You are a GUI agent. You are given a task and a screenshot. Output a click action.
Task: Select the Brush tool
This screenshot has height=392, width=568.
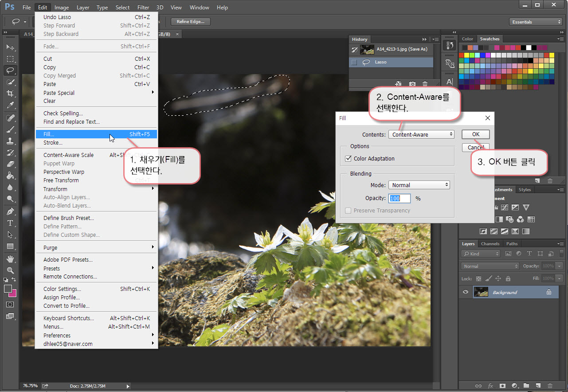point(10,129)
